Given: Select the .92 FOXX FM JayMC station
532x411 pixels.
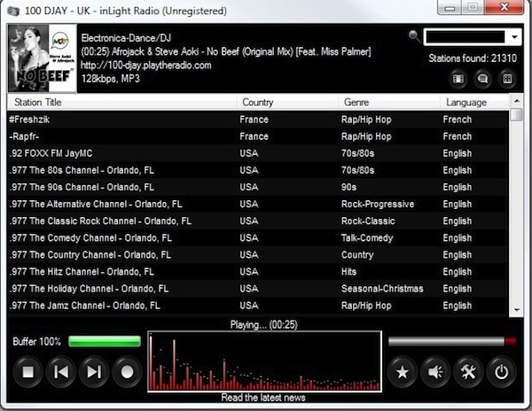Looking at the screenshot, I should [258, 153].
